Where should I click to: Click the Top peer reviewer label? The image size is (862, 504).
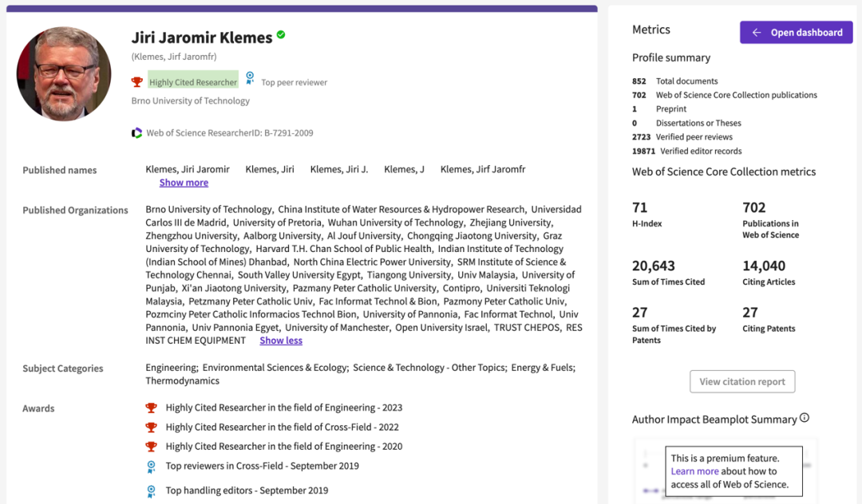coord(294,82)
